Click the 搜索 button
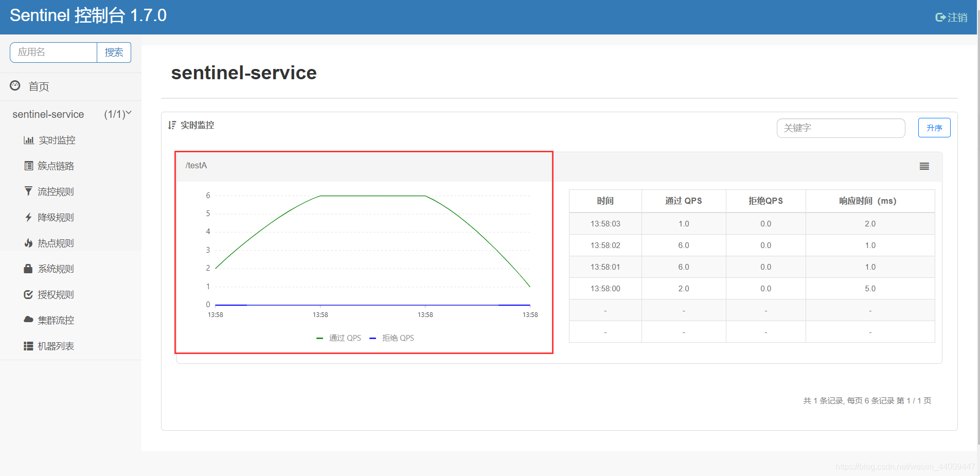Screen dimensions: 980x476 pyautogui.click(x=114, y=52)
